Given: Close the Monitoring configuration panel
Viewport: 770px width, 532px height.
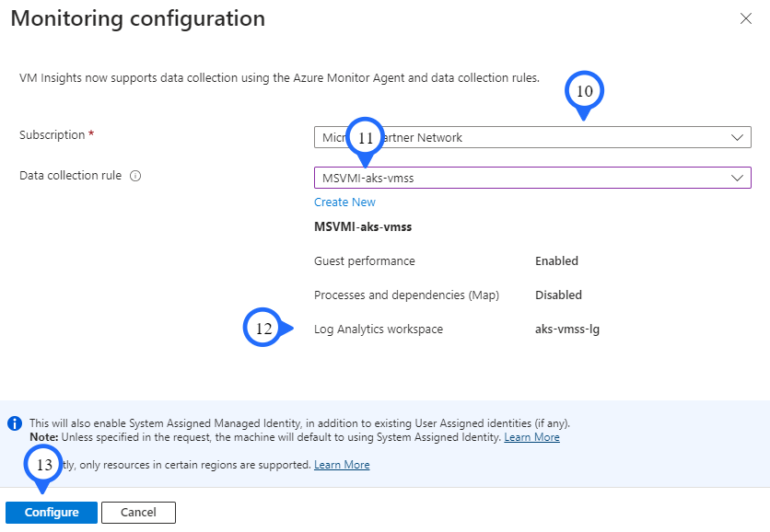Looking at the screenshot, I should [x=746, y=19].
